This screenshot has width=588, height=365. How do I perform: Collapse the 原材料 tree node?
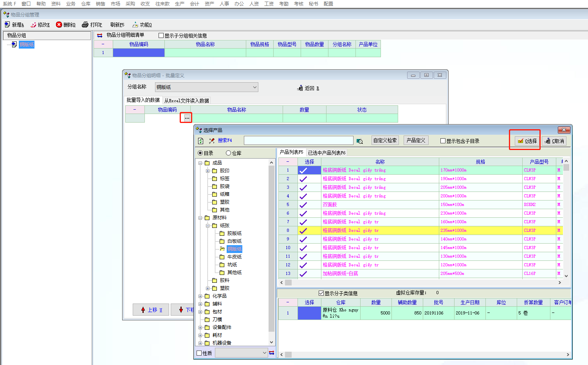pos(200,218)
